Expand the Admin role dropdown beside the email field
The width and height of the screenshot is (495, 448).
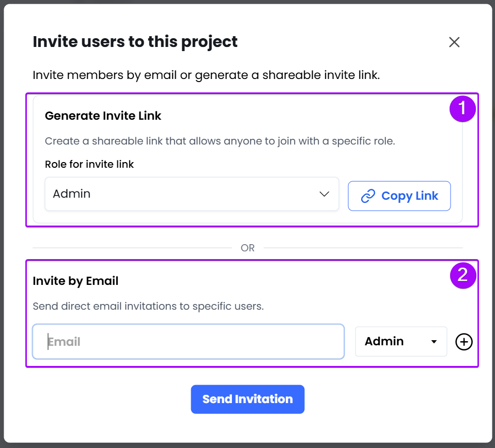coord(401,341)
